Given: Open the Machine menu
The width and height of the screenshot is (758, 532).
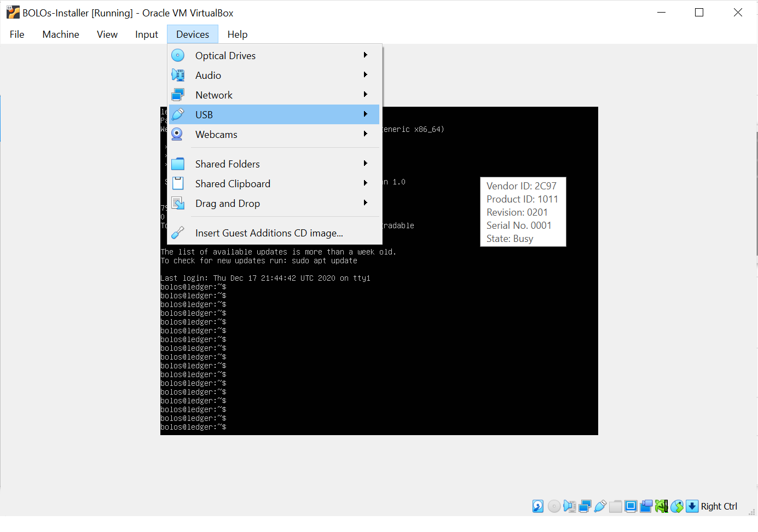Looking at the screenshot, I should coord(60,34).
